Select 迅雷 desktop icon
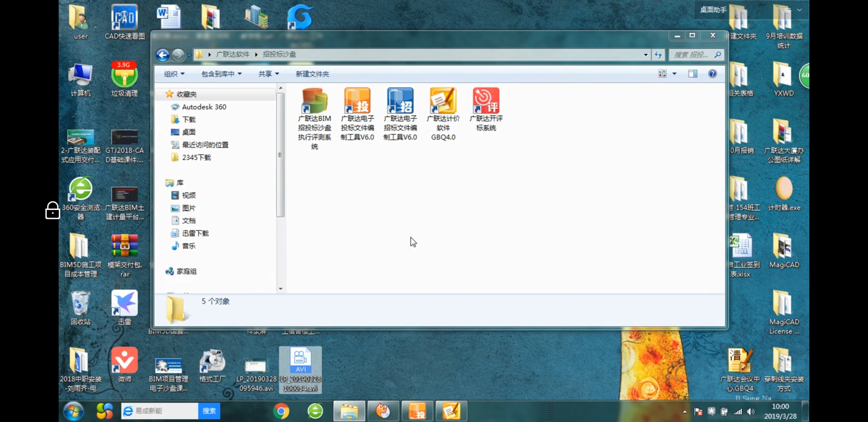This screenshot has width=868, height=422. [124, 308]
